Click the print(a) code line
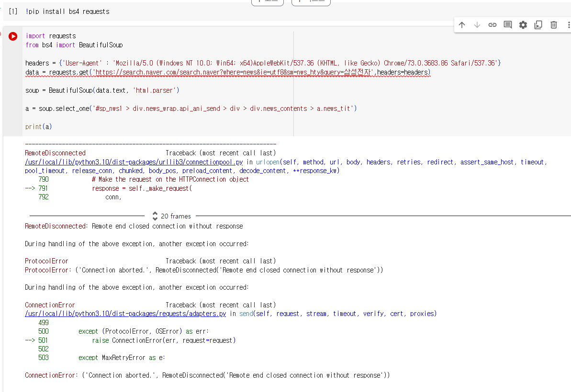This screenshot has width=571, height=392. click(x=39, y=127)
